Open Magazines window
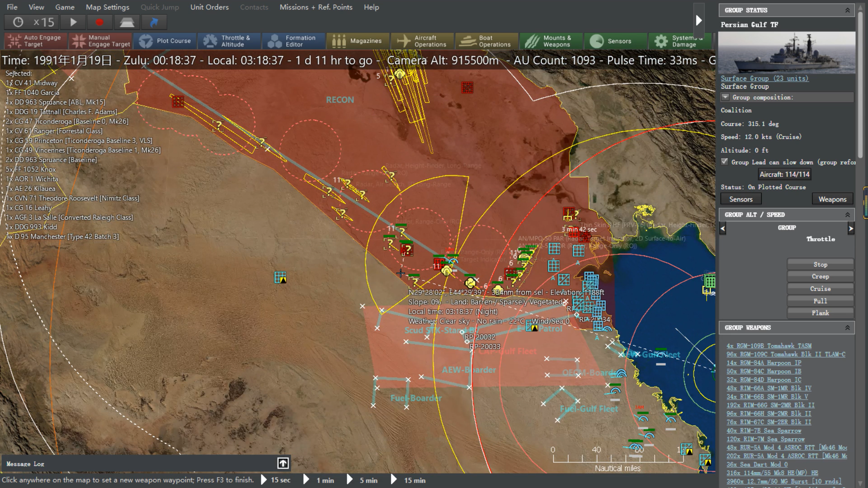This screenshot has height=488, width=868. 358,41
